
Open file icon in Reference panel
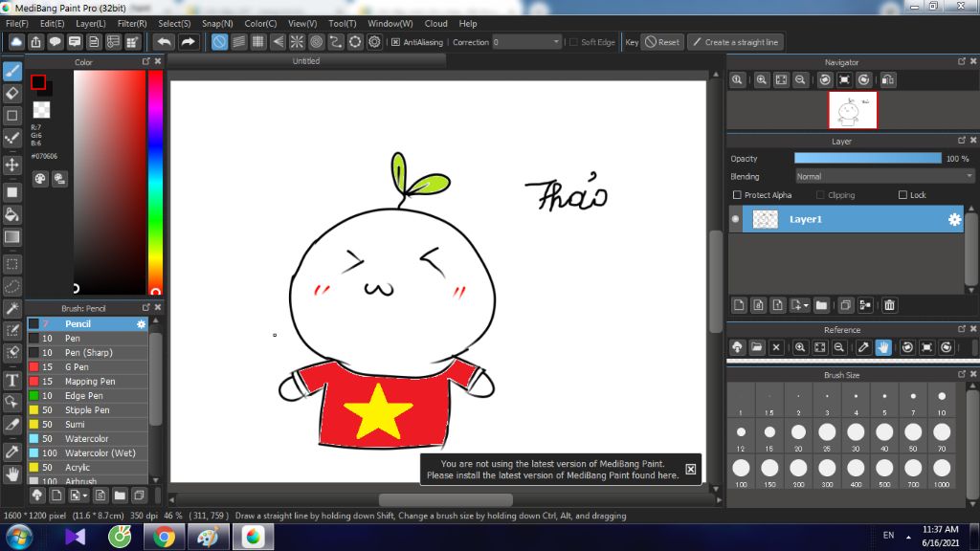point(757,347)
